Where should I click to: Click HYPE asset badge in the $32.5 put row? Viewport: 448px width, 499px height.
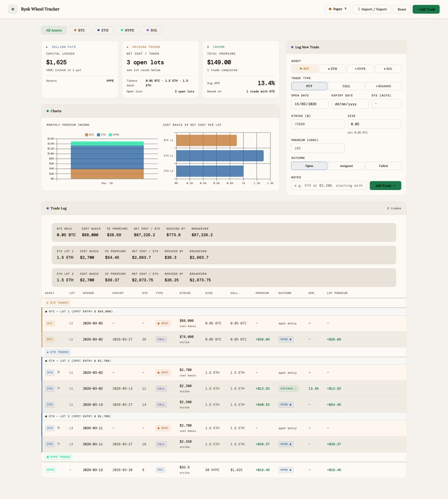[50, 470]
